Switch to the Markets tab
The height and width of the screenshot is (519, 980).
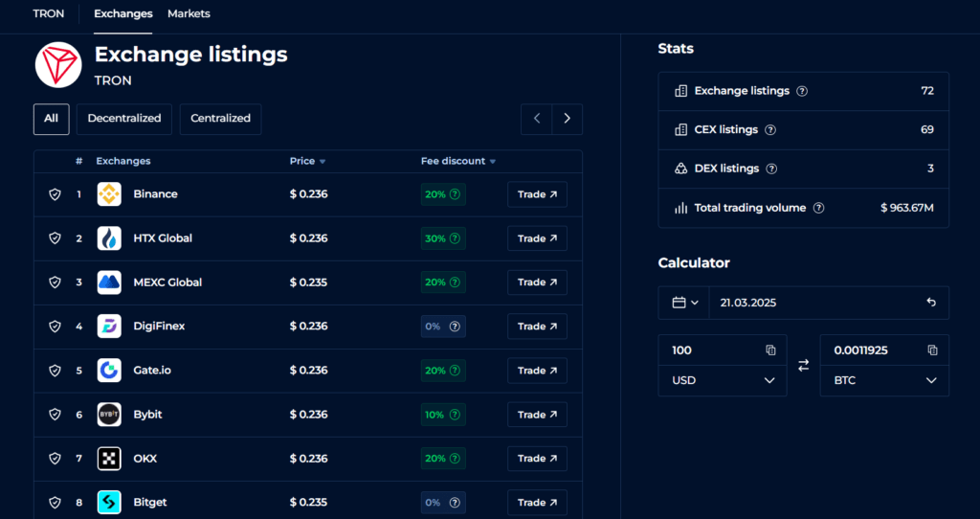click(189, 13)
